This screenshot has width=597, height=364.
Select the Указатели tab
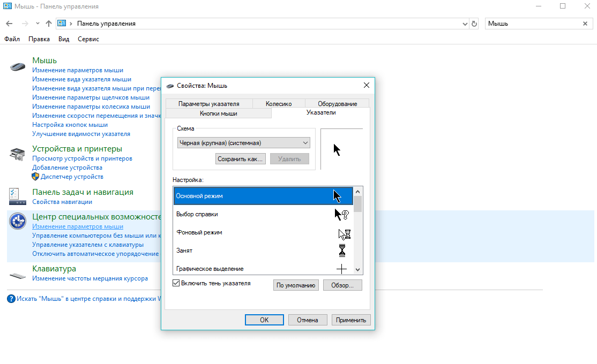pyautogui.click(x=321, y=112)
